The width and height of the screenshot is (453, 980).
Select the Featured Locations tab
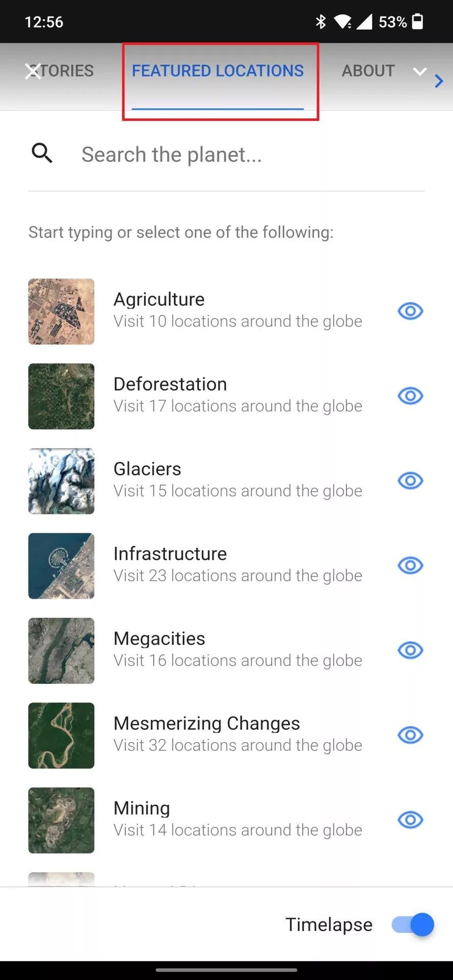point(218,71)
